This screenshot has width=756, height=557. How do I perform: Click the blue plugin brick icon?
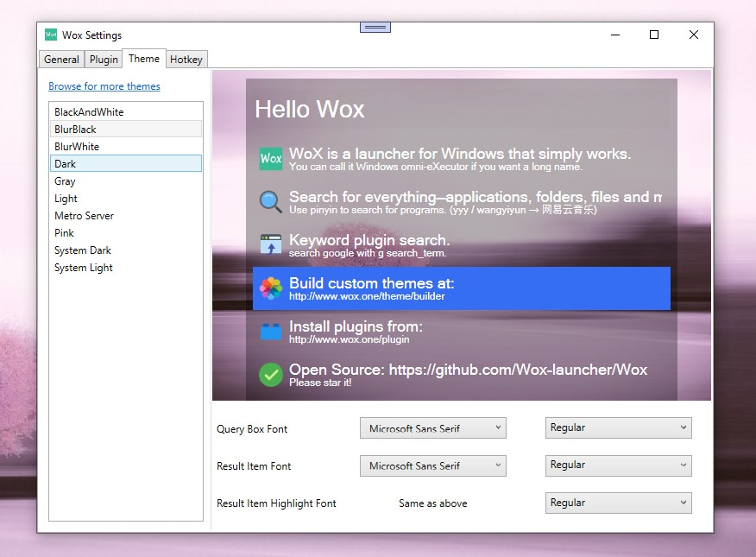point(271,332)
